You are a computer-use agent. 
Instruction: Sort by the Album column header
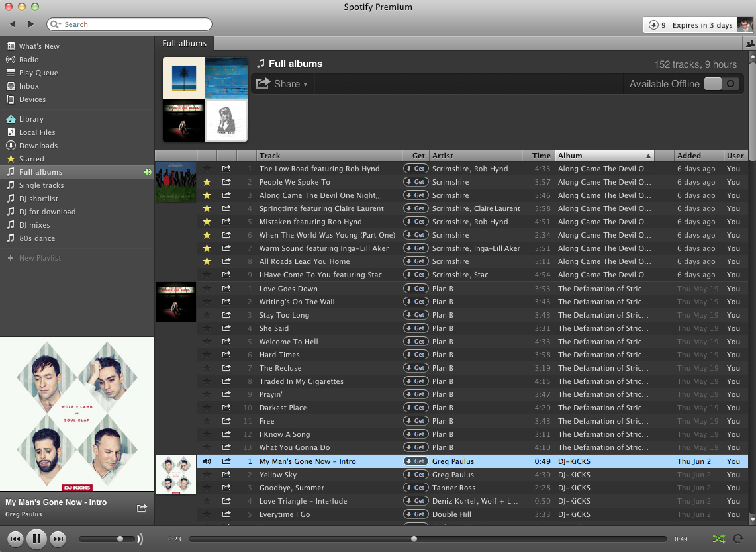pos(604,156)
